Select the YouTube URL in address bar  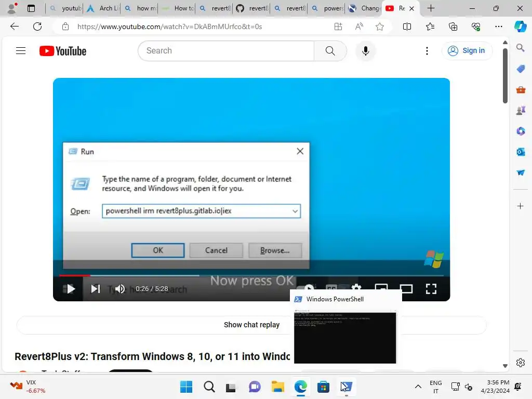pos(170,26)
